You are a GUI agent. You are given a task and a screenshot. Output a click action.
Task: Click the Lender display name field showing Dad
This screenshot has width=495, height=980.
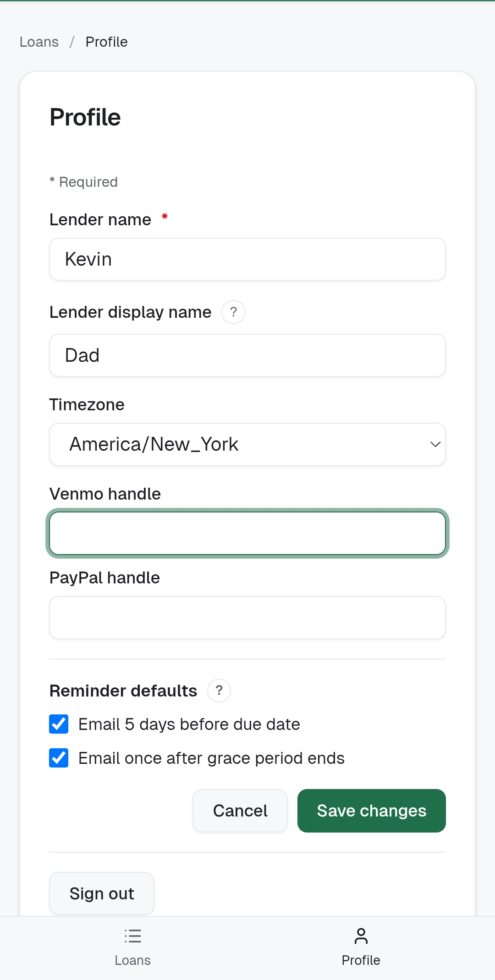pos(247,355)
